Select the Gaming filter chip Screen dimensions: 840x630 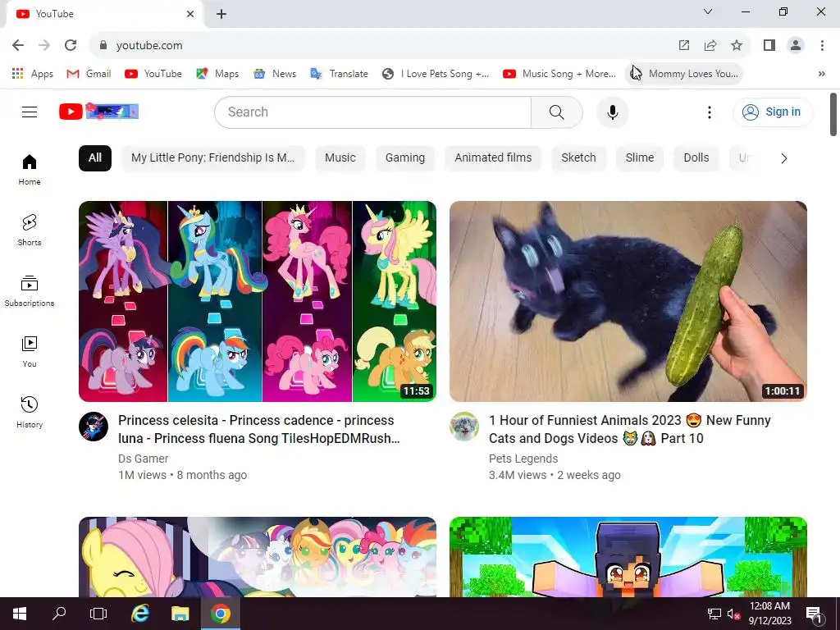click(x=405, y=158)
